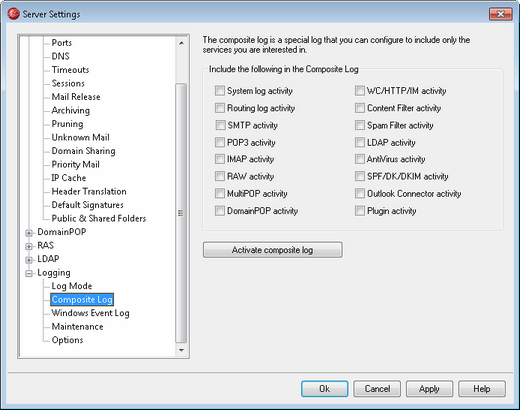Open Help for this dialog
The image size is (520, 410).
coord(482,389)
